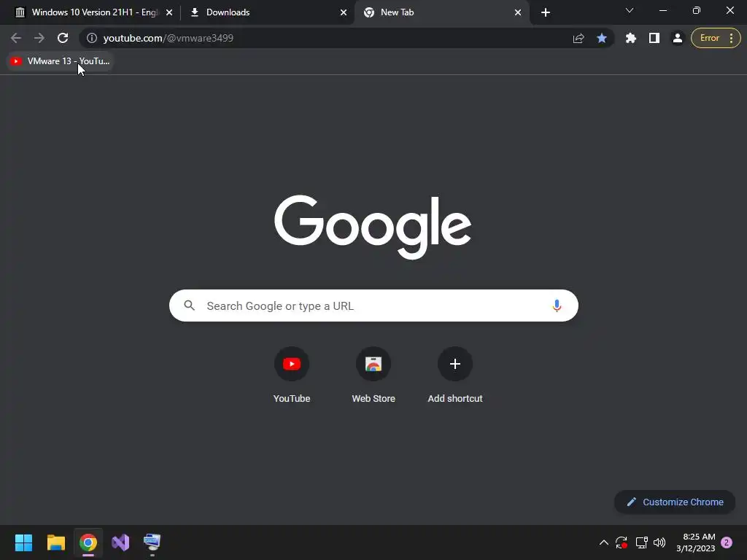The width and height of the screenshot is (747, 560).
Task: Click the Google logo
Action: [x=373, y=227]
